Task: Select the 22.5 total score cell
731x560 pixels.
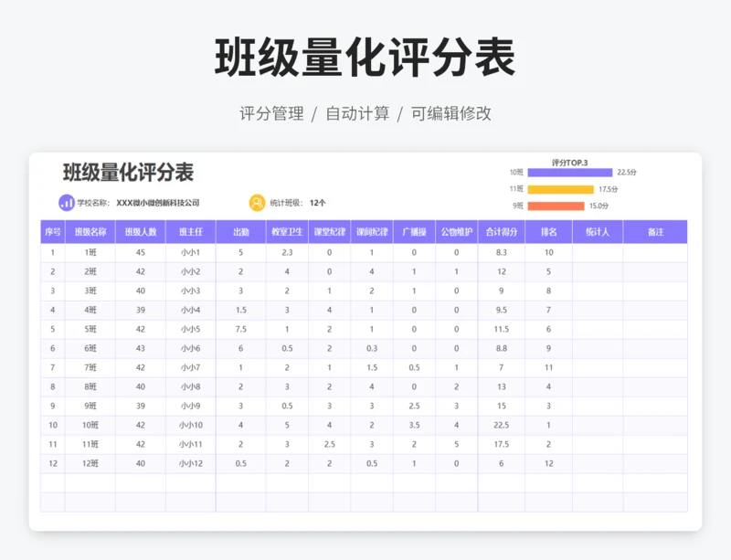Action: pyautogui.click(x=501, y=425)
